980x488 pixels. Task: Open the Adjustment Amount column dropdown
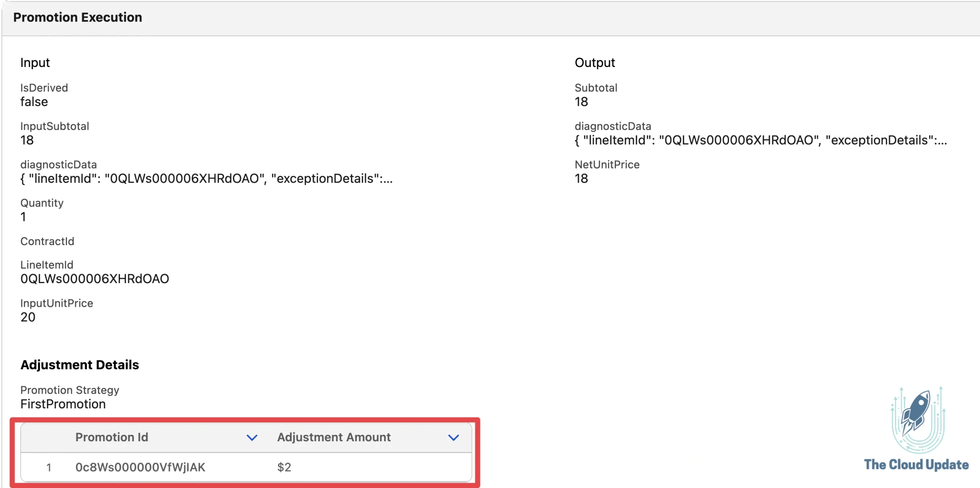pyautogui.click(x=453, y=437)
